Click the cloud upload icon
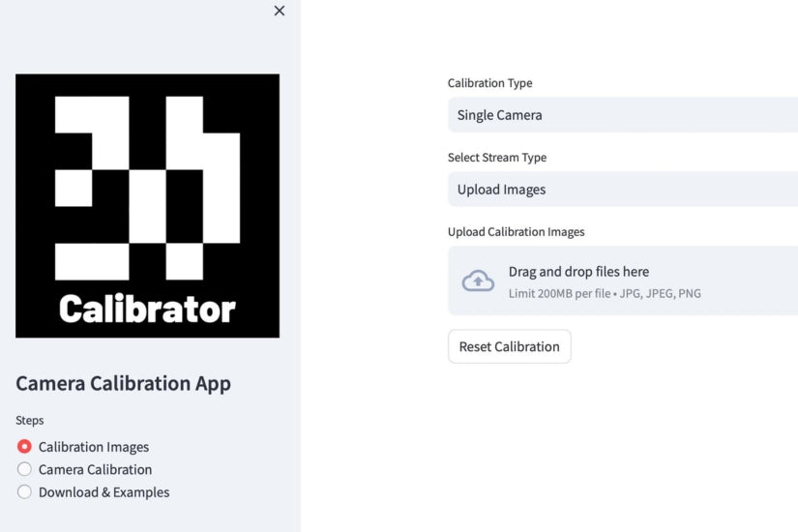 (x=478, y=281)
